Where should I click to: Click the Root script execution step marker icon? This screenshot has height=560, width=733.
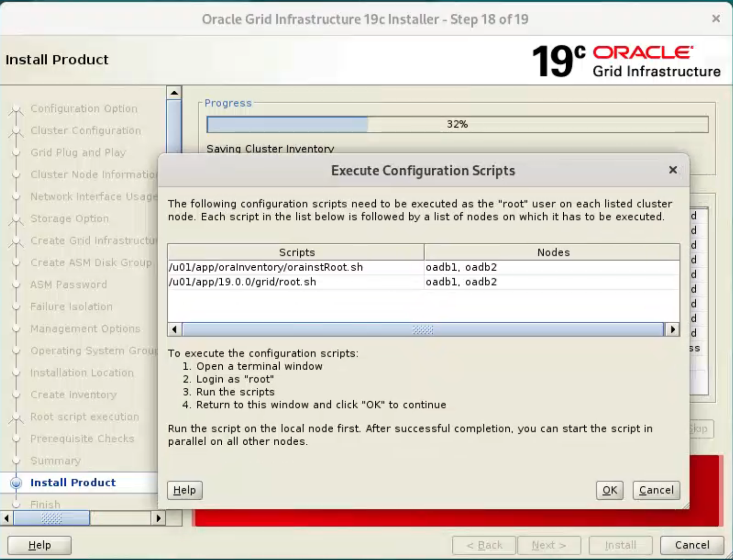pos(16,417)
